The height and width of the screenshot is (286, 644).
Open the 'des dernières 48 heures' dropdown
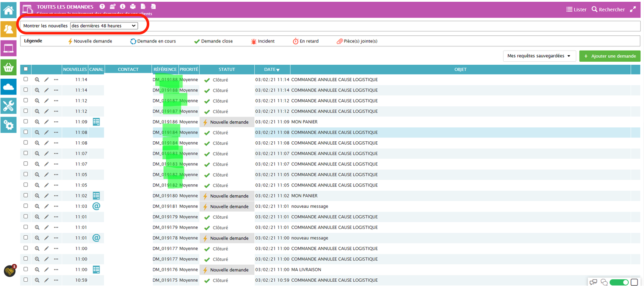click(104, 26)
